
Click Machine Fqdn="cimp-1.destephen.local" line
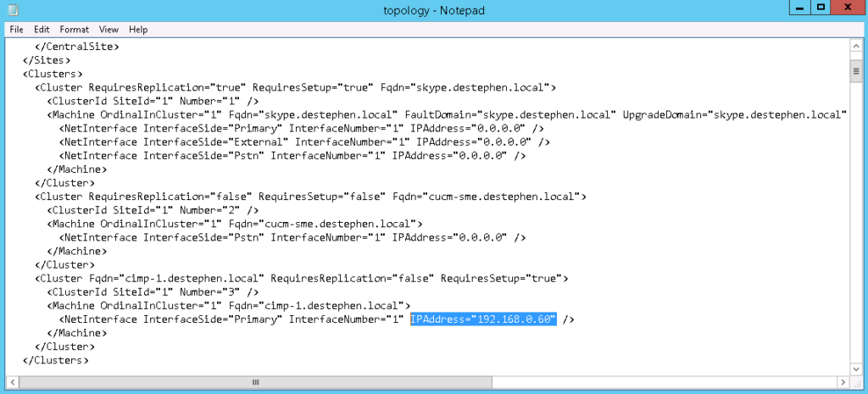point(228,306)
